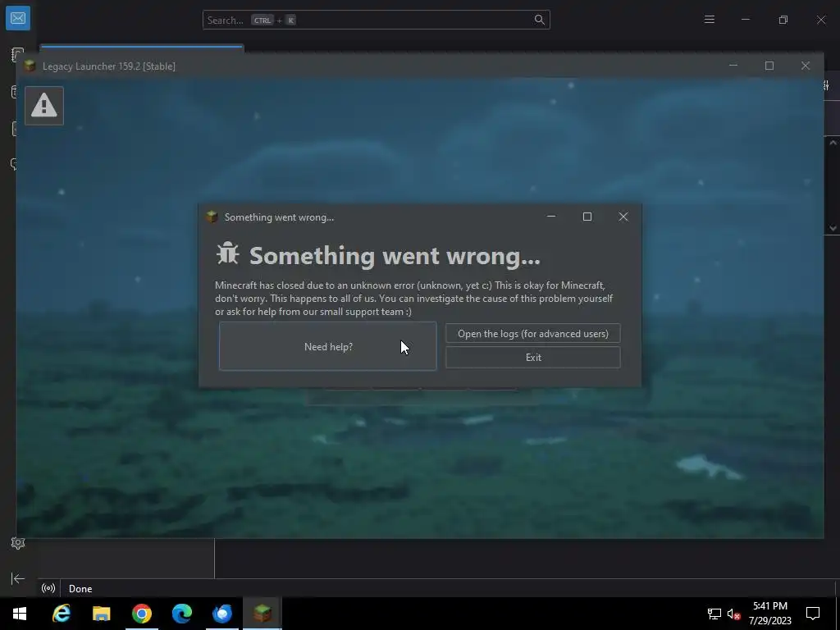
Task: Collapse the sidebar with the arrow icon
Action: coord(18,578)
